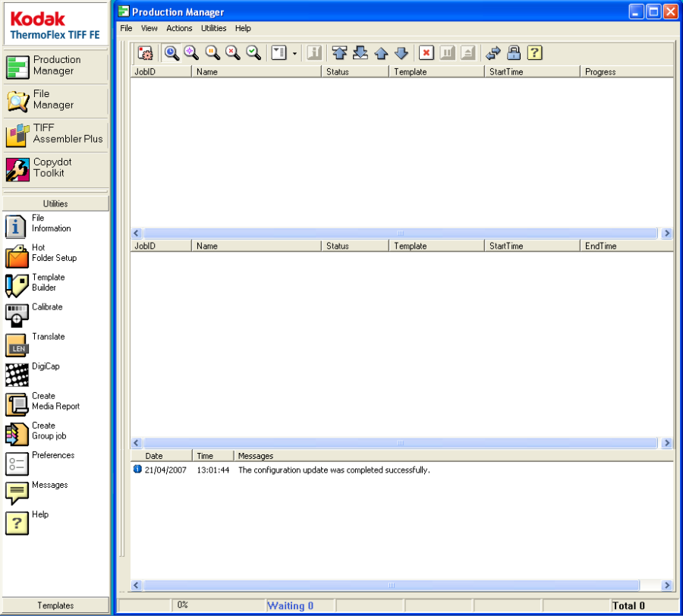Screen dimensions: 683x616
Task: Launch Copydot Toolkit
Action: click(55, 168)
